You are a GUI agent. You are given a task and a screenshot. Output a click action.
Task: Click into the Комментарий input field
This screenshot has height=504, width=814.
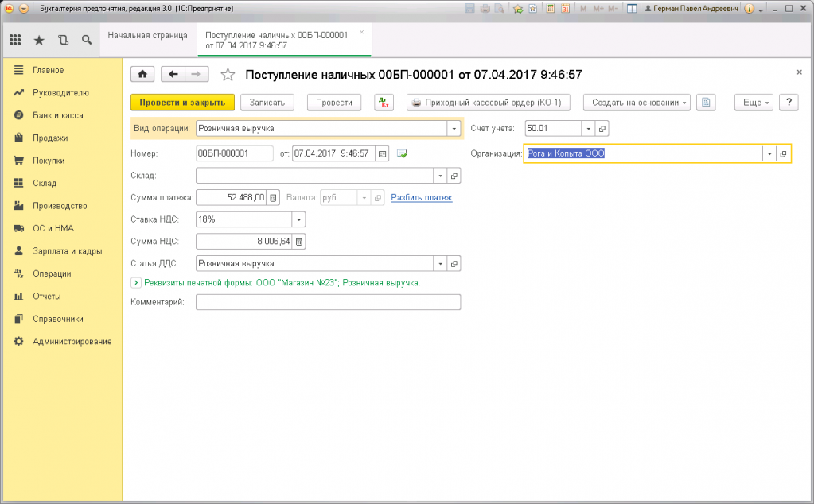click(x=328, y=302)
